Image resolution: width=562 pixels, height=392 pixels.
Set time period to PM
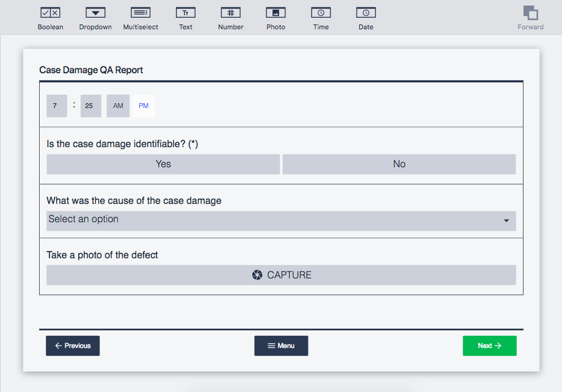pyautogui.click(x=144, y=106)
